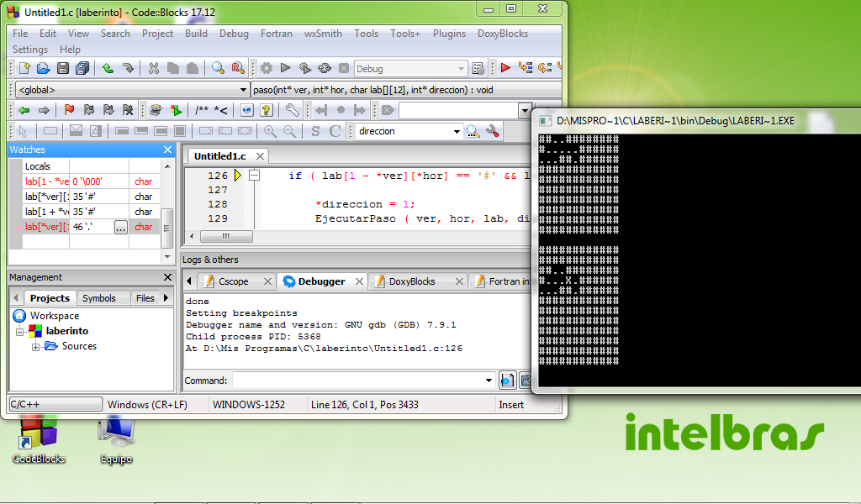Open dropdown next to empty toolbar field
This screenshot has height=504, width=861.
point(525,111)
